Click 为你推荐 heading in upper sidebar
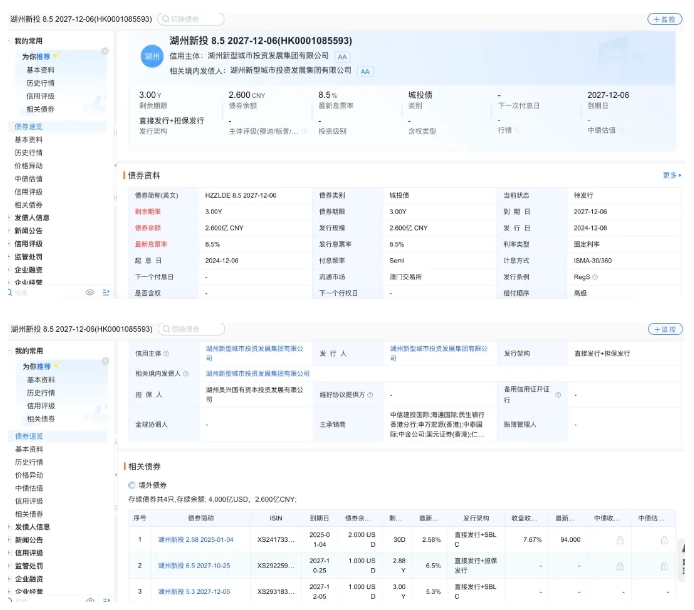The width and height of the screenshot is (694, 610). point(36,57)
